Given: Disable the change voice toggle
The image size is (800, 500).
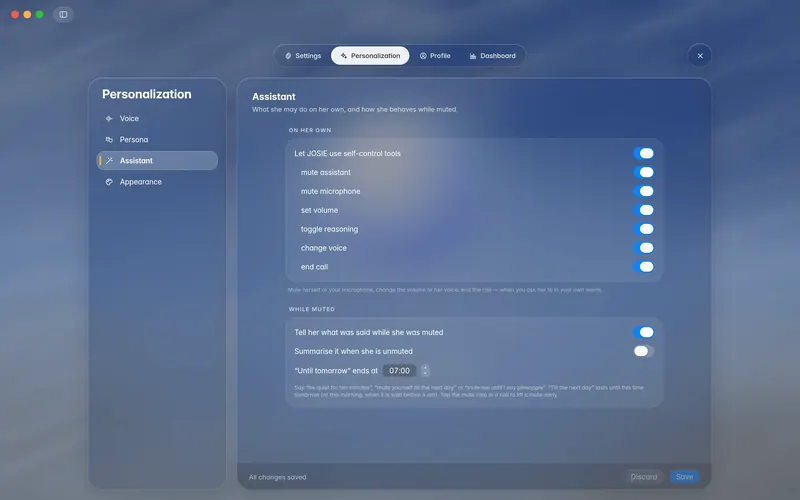Looking at the screenshot, I should pyautogui.click(x=644, y=247).
